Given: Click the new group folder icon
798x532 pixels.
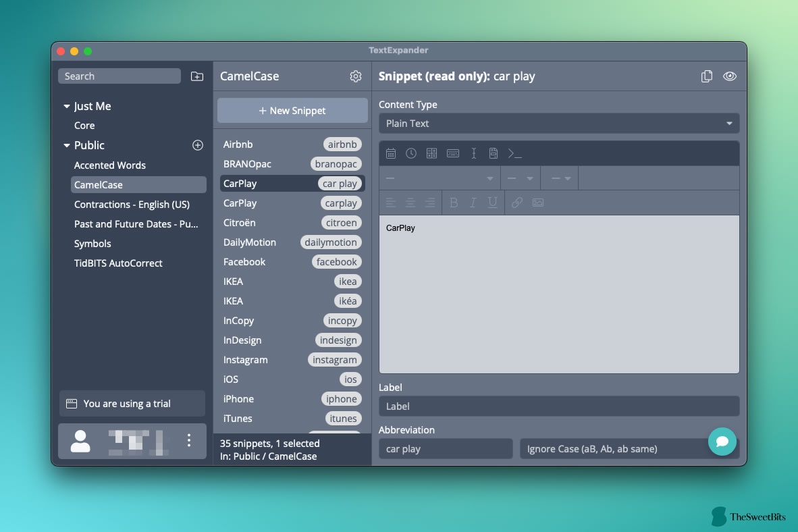Looking at the screenshot, I should click(197, 76).
